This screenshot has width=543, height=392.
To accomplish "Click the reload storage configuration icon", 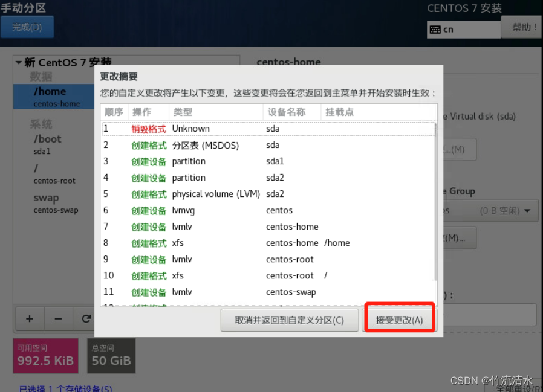I will pos(86,319).
